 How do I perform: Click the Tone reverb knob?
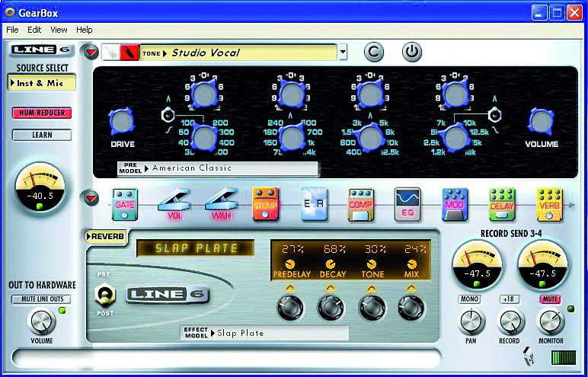click(371, 308)
